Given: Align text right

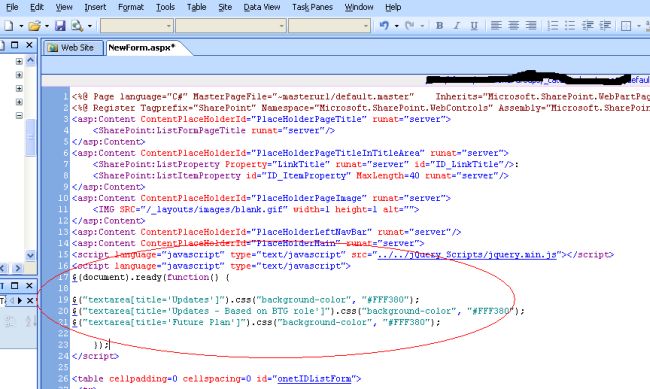Looking at the screenshot, I should coord(531,26).
